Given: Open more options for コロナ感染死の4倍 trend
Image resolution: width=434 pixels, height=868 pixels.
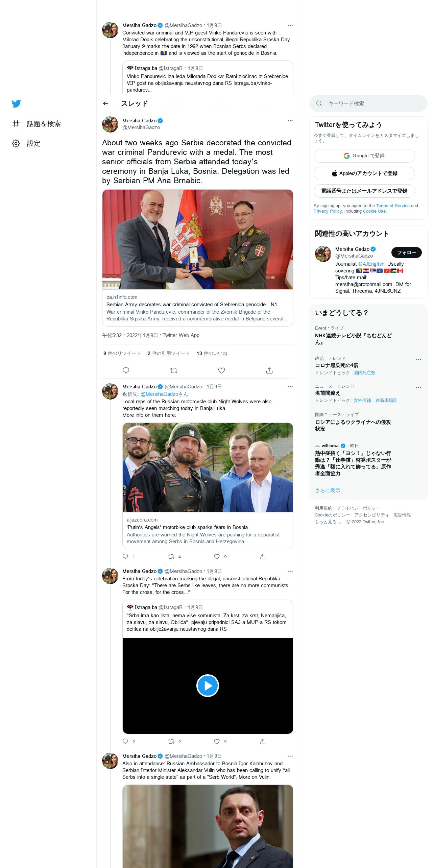Looking at the screenshot, I should (418, 360).
